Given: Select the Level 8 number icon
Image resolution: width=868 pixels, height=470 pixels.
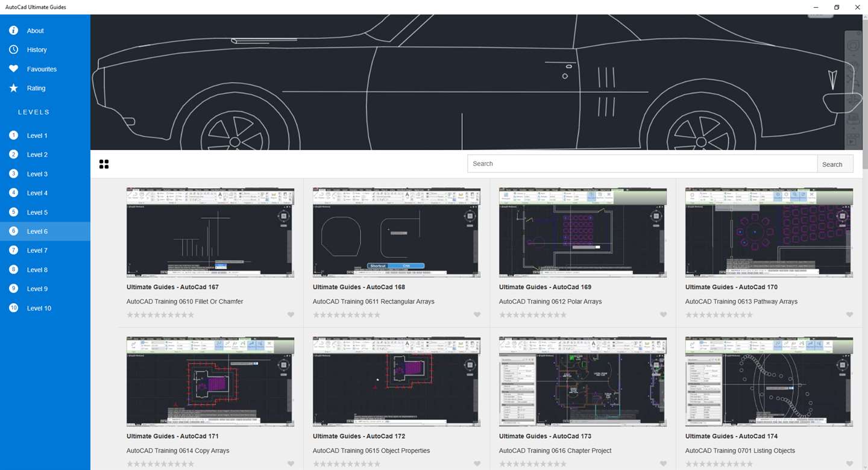Looking at the screenshot, I should point(14,269).
